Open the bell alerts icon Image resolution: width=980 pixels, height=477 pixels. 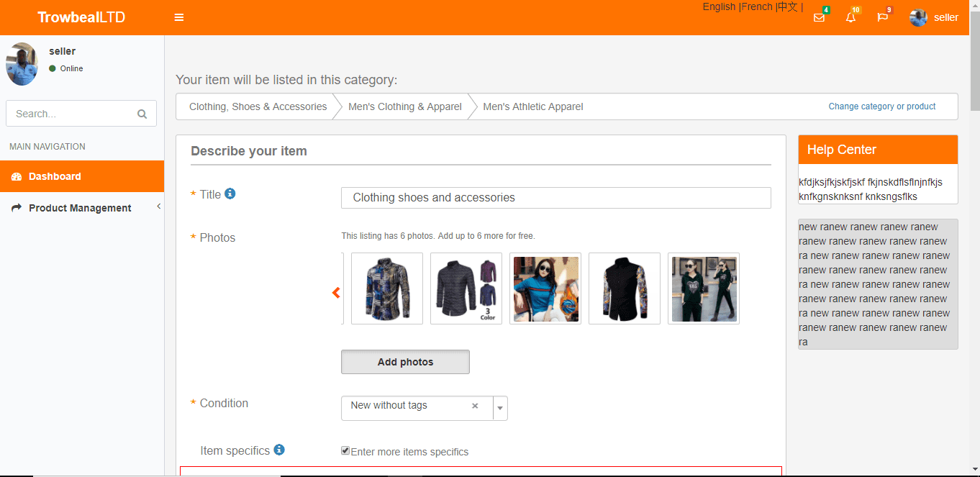tap(850, 17)
